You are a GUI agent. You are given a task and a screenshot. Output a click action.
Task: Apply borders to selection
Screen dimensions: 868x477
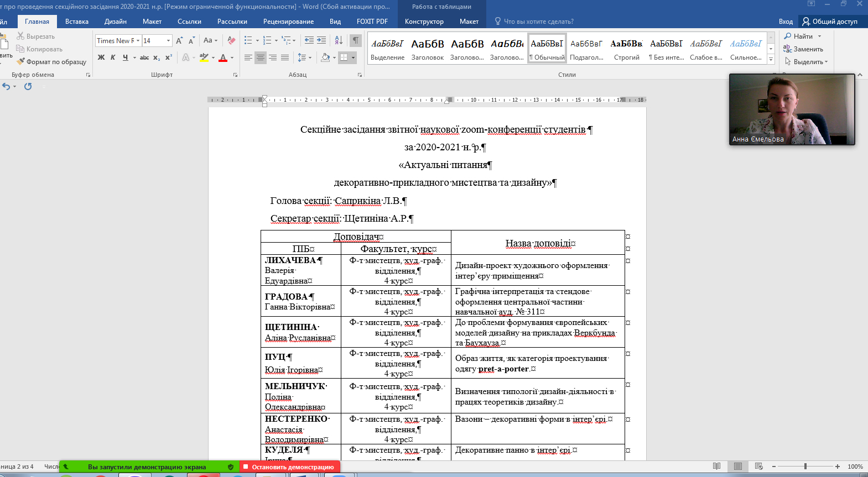344,57
